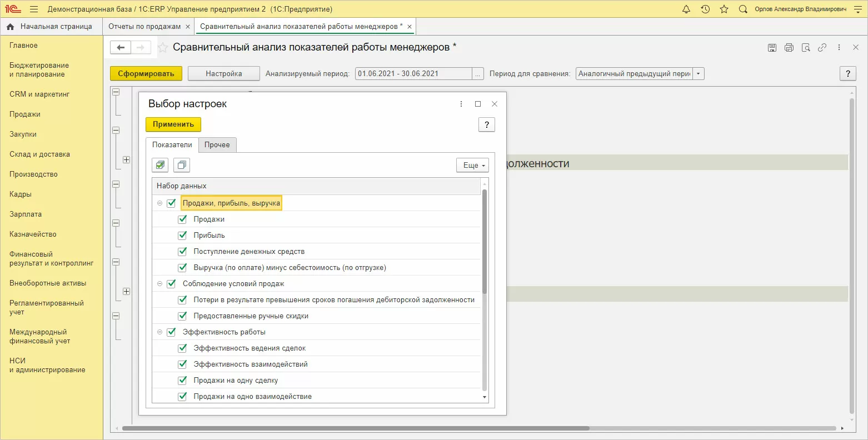Click the uncheck all indicators icon
Image resolution: width=868 pixels, height=440 pixels.
pos(182,165)
